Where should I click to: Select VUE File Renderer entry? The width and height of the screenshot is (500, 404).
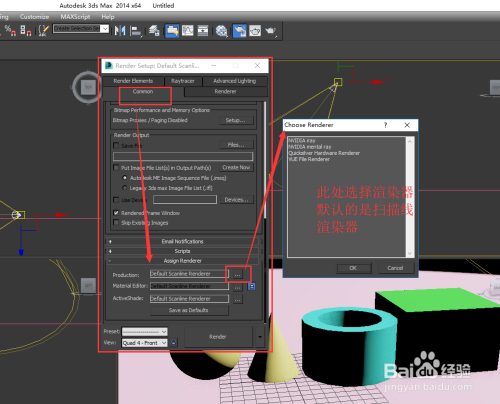pos(309,159)
